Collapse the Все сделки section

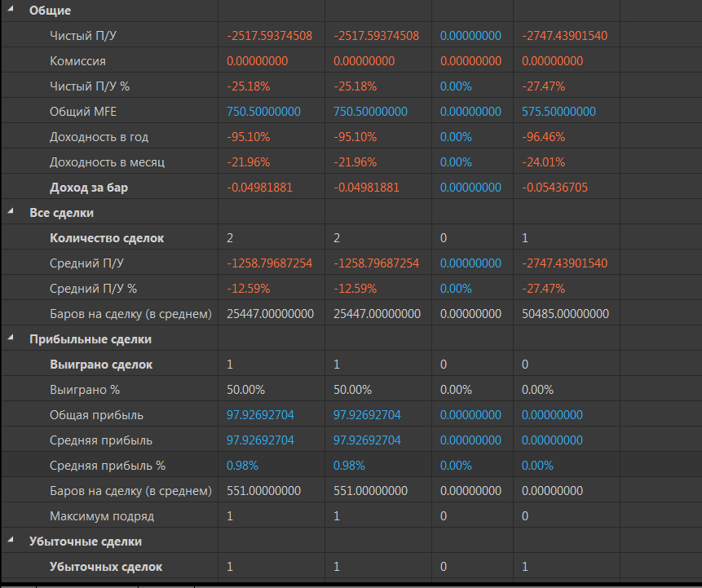pyautogui.click(x=11, y=213)
